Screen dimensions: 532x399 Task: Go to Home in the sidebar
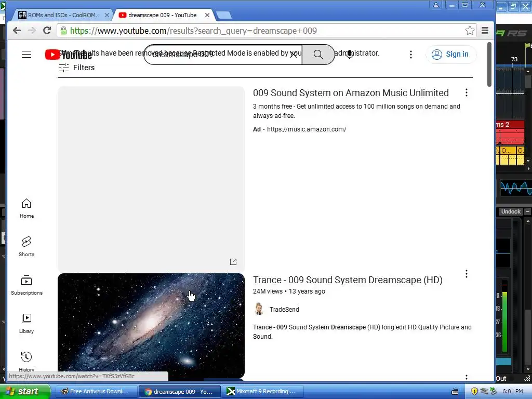point(26,208)
